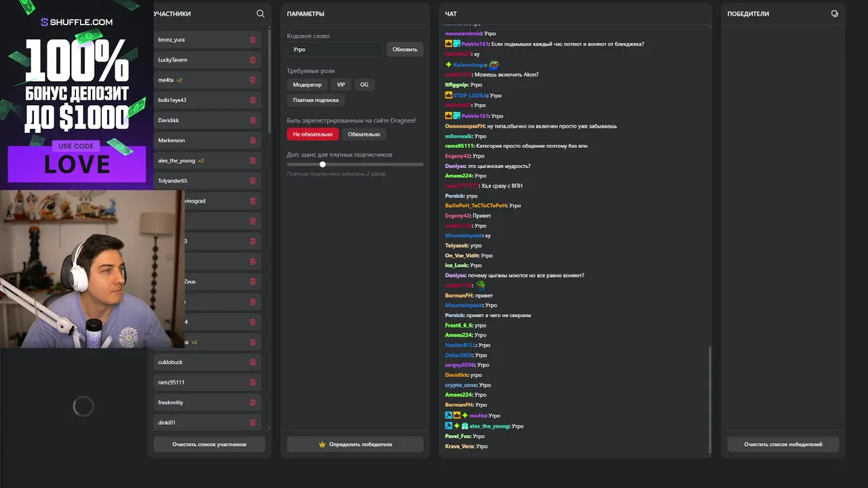Viewport: 868px width, 488px height.
Task: Focus the code word input field
Action: (335, 49)
